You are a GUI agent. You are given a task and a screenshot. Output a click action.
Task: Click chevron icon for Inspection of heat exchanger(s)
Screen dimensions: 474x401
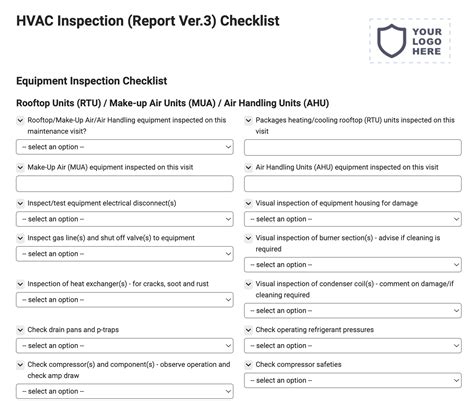(x=20, y=284)
